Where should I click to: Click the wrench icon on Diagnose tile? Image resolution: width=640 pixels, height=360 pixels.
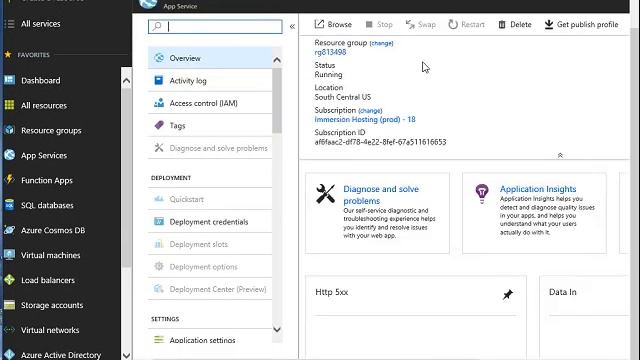(x=325, y=193)
